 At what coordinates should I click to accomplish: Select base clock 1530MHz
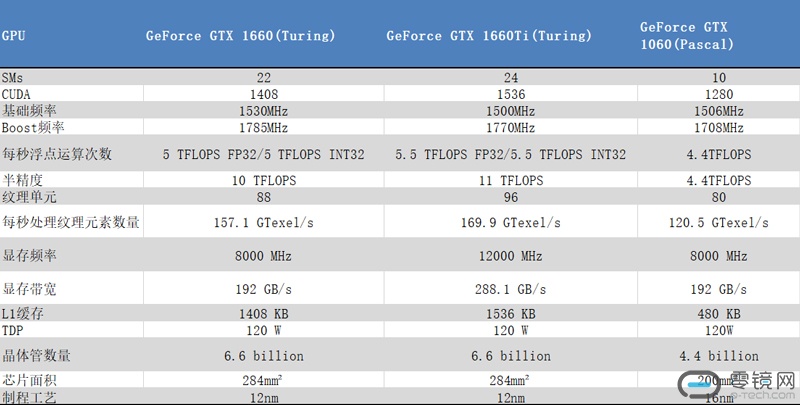coord(264,111)
